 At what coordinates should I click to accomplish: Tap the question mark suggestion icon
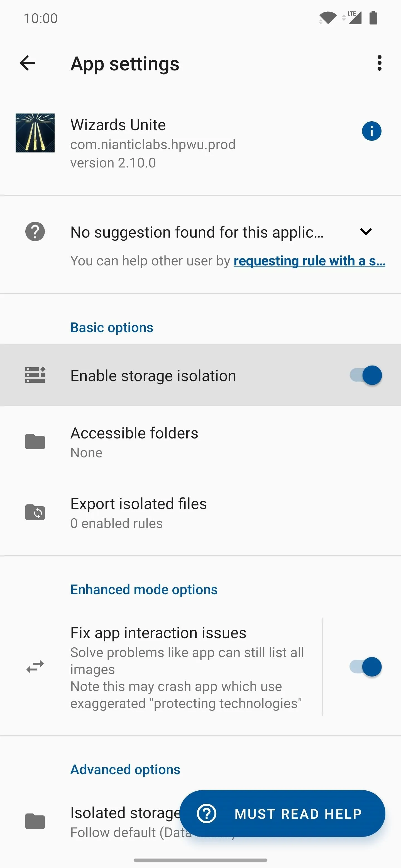(35, 231)
